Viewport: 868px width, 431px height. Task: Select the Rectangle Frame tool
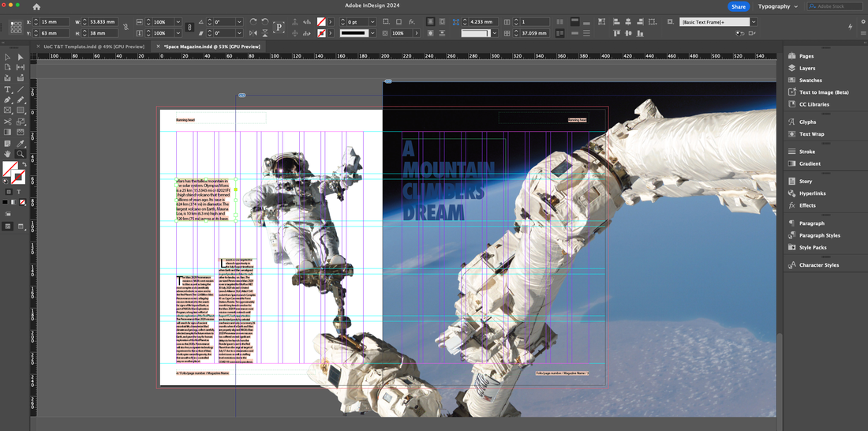(8, 111)
